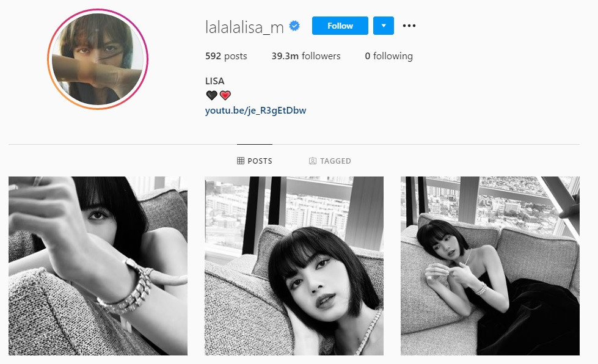View the 39.3m followers list

306,56
